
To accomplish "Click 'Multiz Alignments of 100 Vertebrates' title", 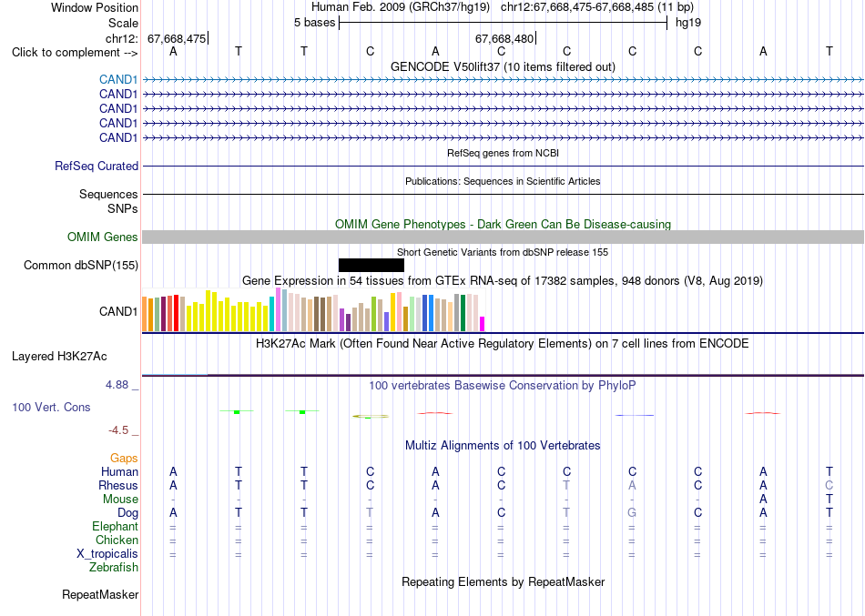I will (503, 446).
